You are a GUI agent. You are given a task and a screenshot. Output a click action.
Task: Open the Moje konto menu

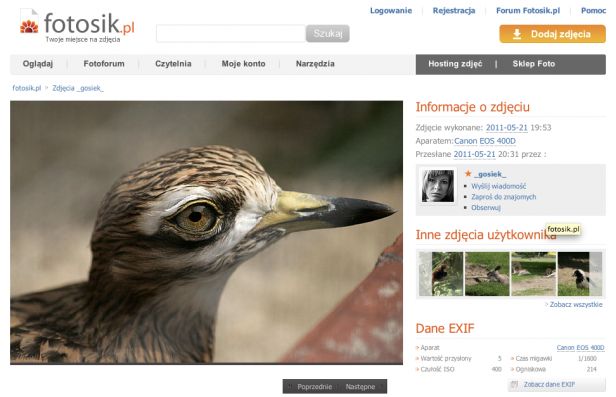244,64
